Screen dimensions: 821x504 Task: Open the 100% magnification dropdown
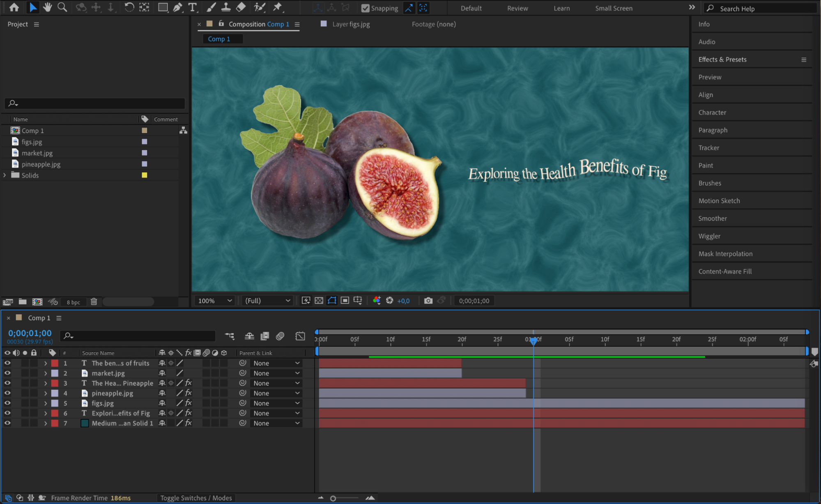[215, 301]
